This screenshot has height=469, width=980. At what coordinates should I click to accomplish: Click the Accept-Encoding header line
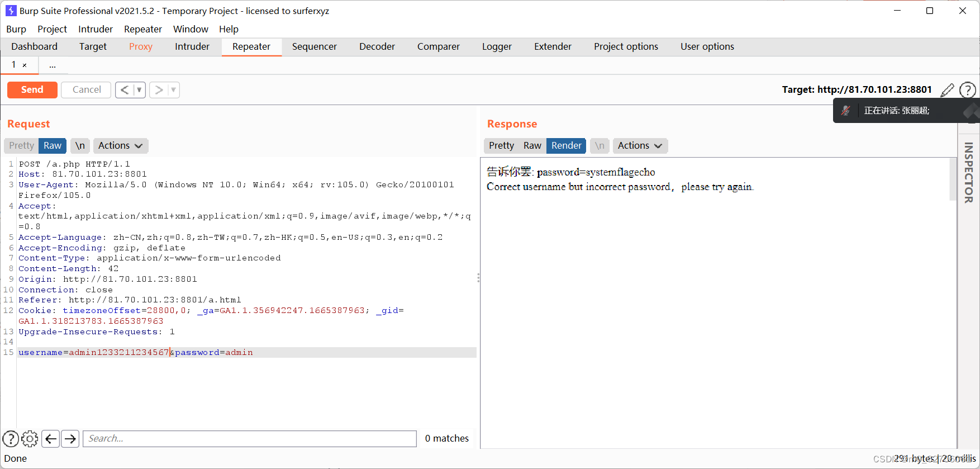[x=102, y=248]
